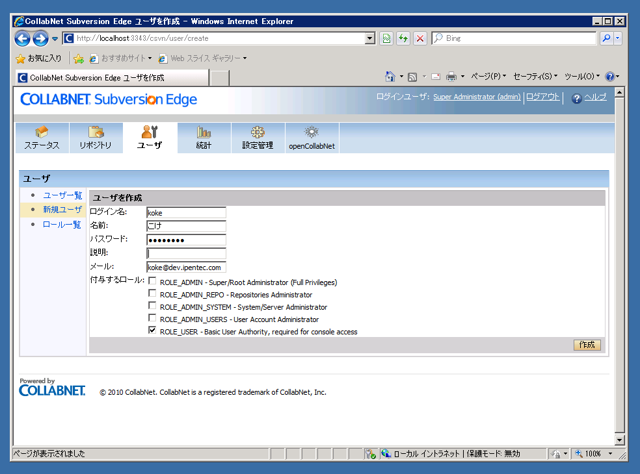Open the ページ(P) menu
640x474 pixels.
coord(488,76)
